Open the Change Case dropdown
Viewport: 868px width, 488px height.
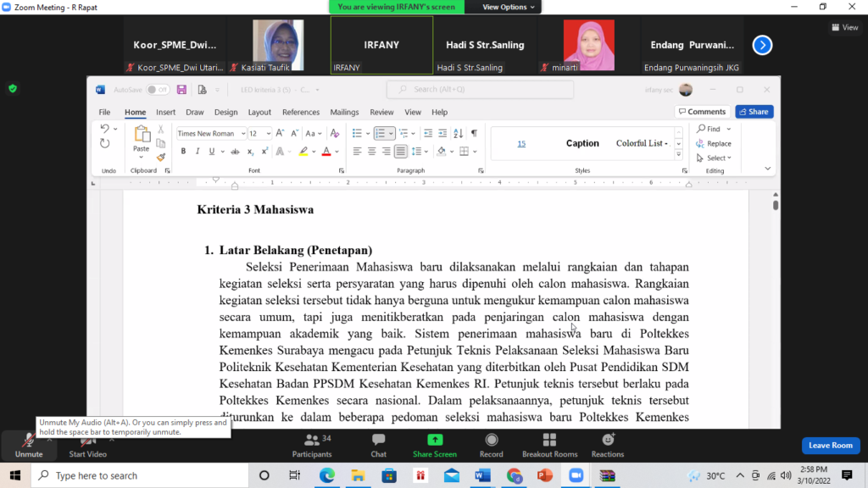(314, 133)
